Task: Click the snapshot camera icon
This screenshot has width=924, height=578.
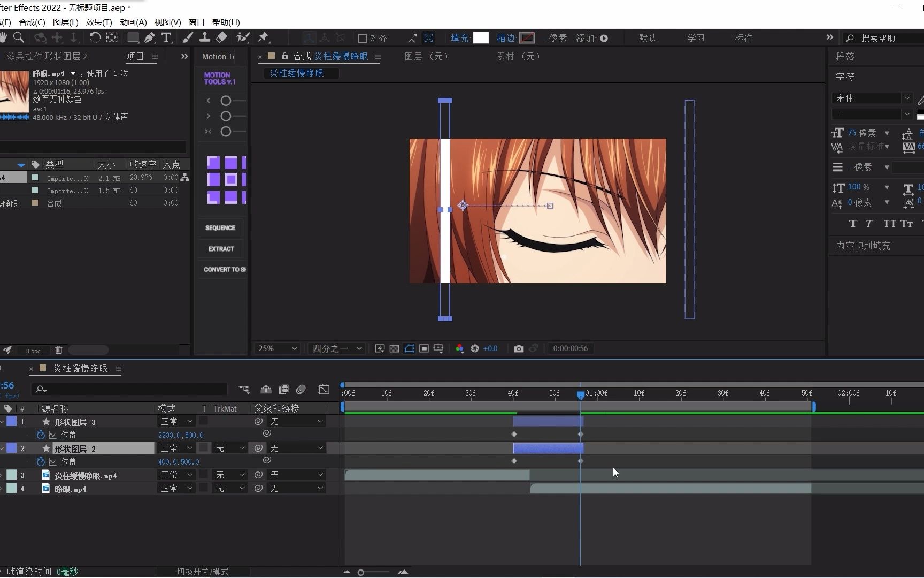Action: (518, 348)
